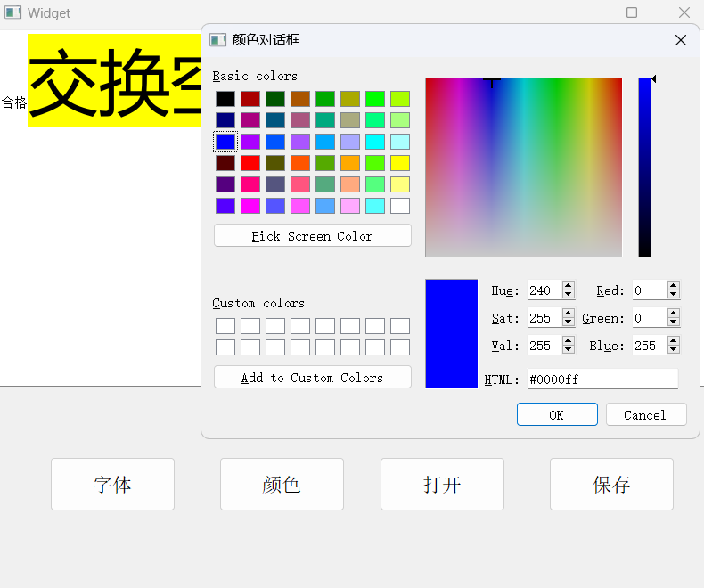
Task: Decrease Sat value with the down arrow
Action: click(x=569, y=323)
